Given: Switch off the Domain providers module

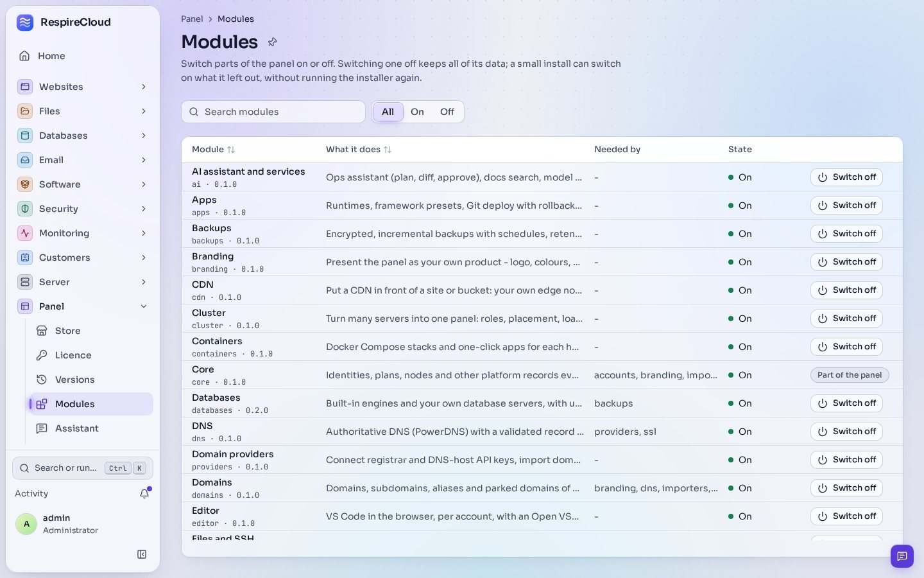Looking at the screenshot, I should [x=846, y=460].
